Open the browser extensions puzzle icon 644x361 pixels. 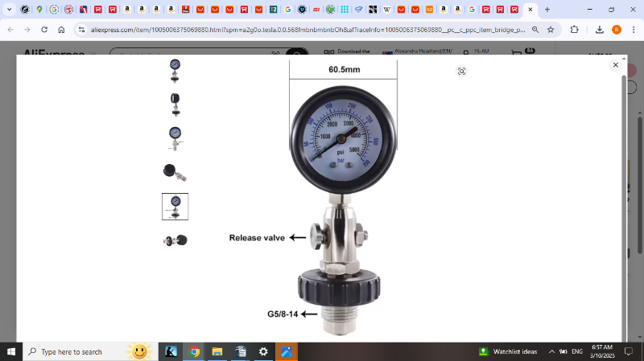pyautogui.click(x=574, y=30)
